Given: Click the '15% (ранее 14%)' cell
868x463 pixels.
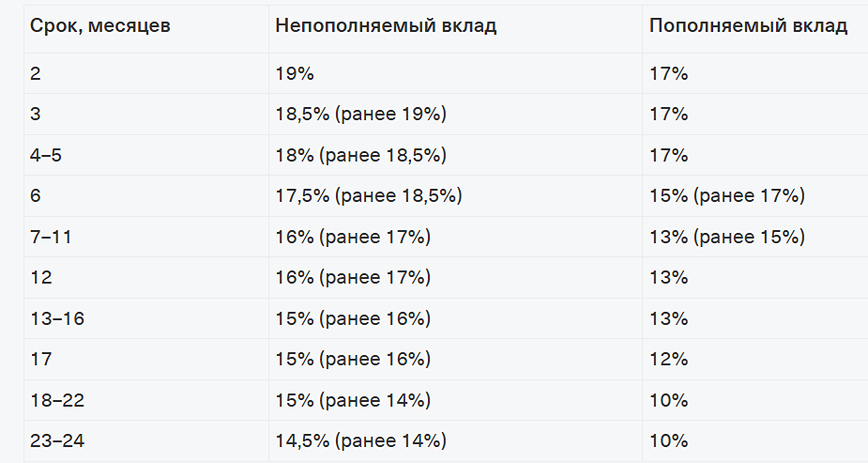Looking at the screenshot, I should point(353,400).
